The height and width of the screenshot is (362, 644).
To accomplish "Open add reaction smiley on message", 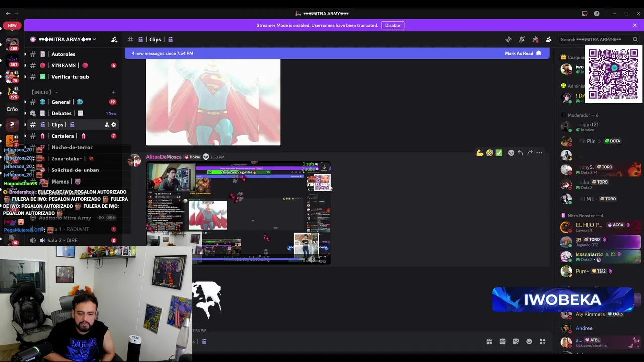I will coord(511,153).
